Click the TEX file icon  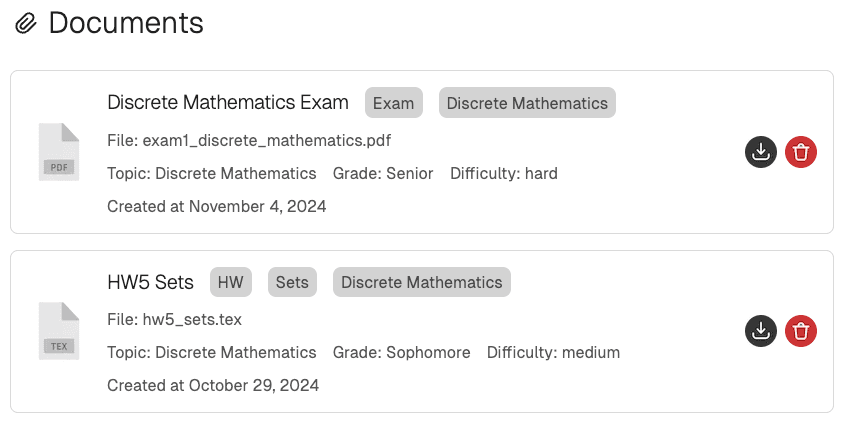point(58,331)
